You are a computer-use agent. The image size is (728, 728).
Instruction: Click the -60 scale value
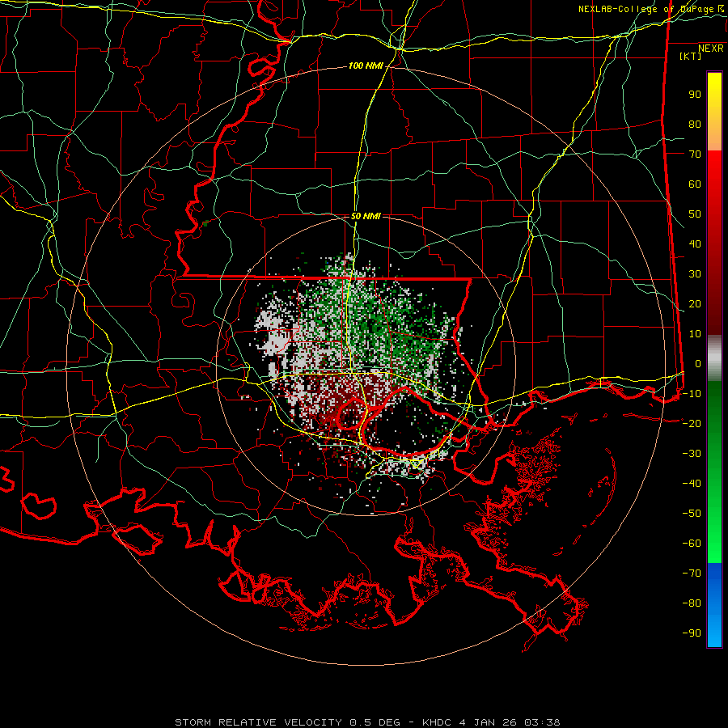[x=692, y=544]
